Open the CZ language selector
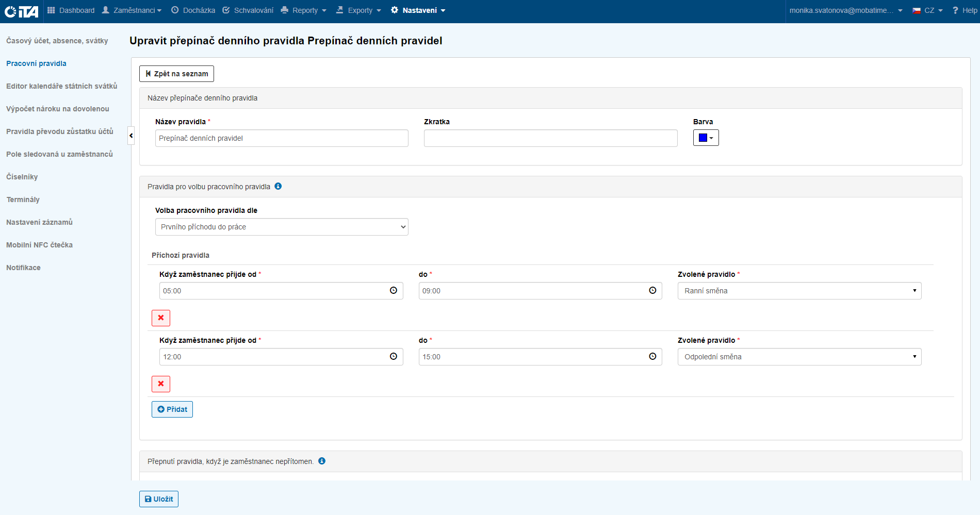 tap(928, 10)
